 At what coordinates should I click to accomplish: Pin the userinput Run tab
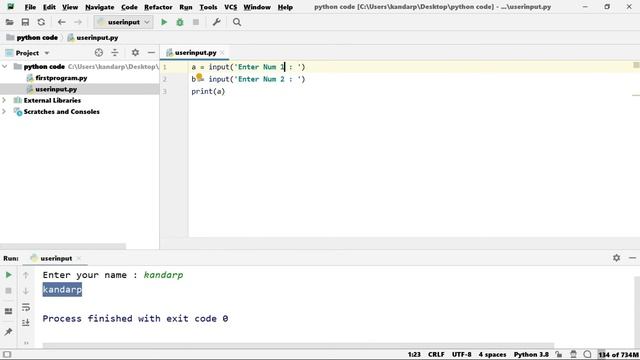tap(8, 331)
